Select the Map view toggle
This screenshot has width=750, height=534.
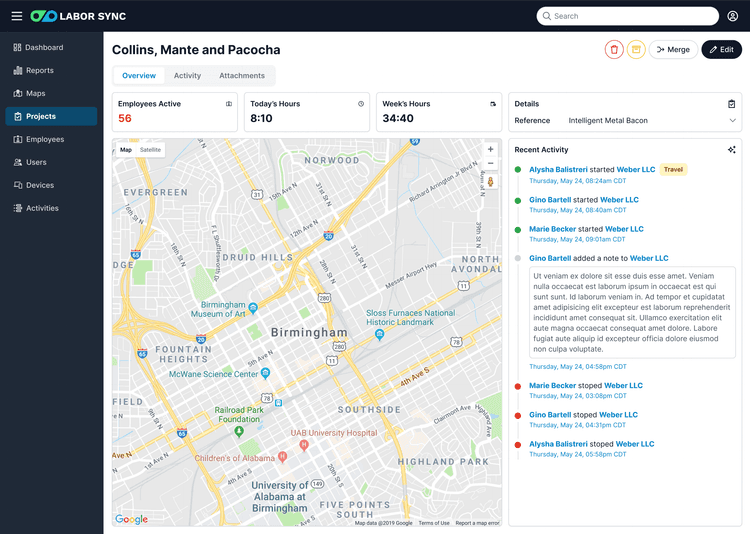point(126,150)
